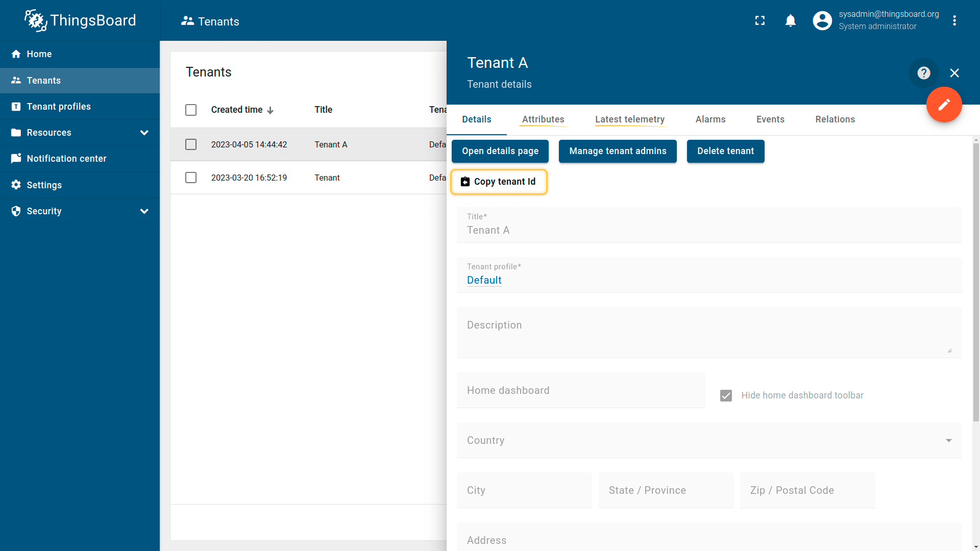Check the Tenant A row checkbox
This screenshot has height=551, width=980.
coord(191,144)
